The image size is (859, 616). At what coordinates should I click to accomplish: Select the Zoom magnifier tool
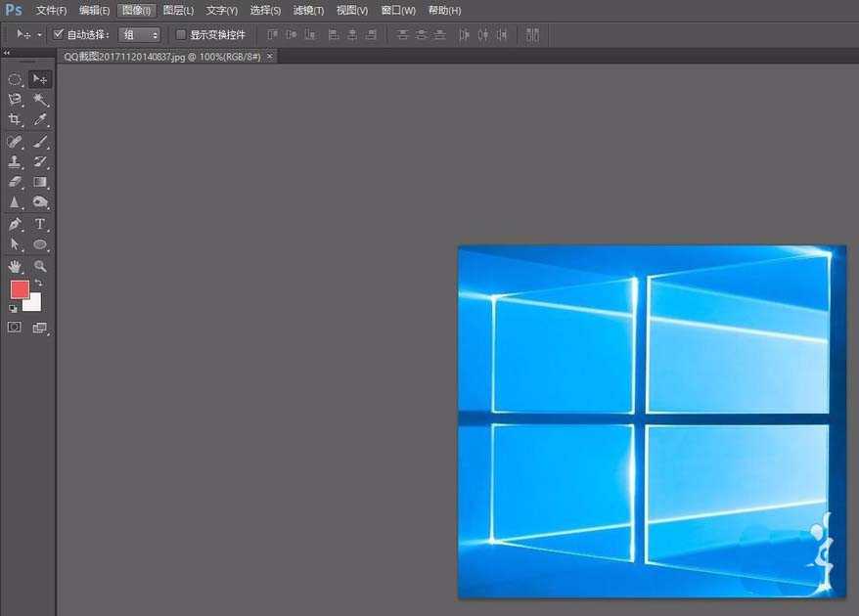point(41,266)
